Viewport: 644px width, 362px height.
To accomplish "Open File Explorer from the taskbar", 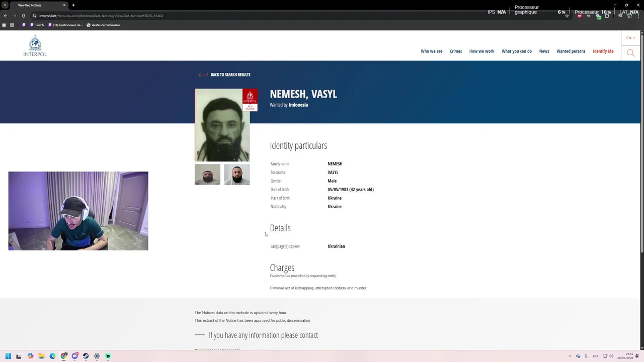I will tap(41, 356).
